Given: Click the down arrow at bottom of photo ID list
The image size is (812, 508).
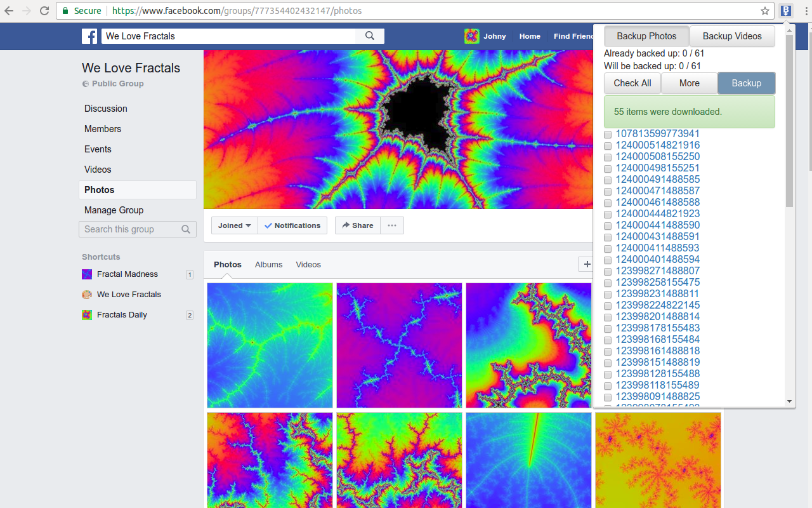Looking at the screenshot, I should point(789,401).
